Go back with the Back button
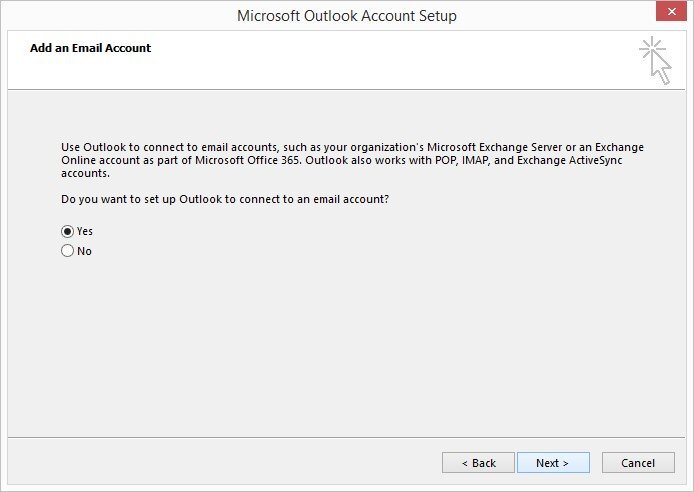 pyautogui.click(x=478, y=463)
